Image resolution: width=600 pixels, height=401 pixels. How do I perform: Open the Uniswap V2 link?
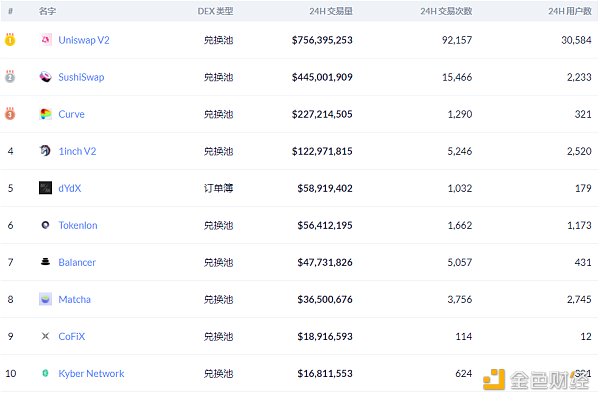click(84, 40)
